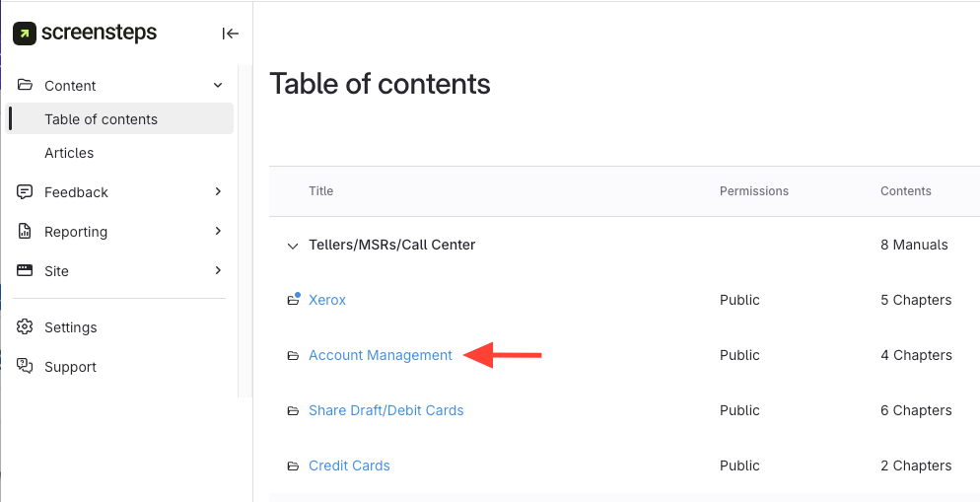980x502 pixels.
Task: Select Table of contents in sidebar
Action: tap(101, 119)
